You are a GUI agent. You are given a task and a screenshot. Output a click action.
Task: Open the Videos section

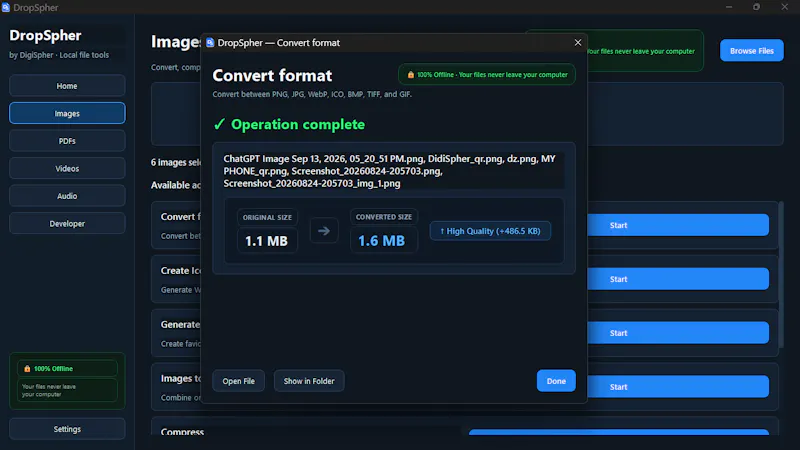(x=67, y=168)
